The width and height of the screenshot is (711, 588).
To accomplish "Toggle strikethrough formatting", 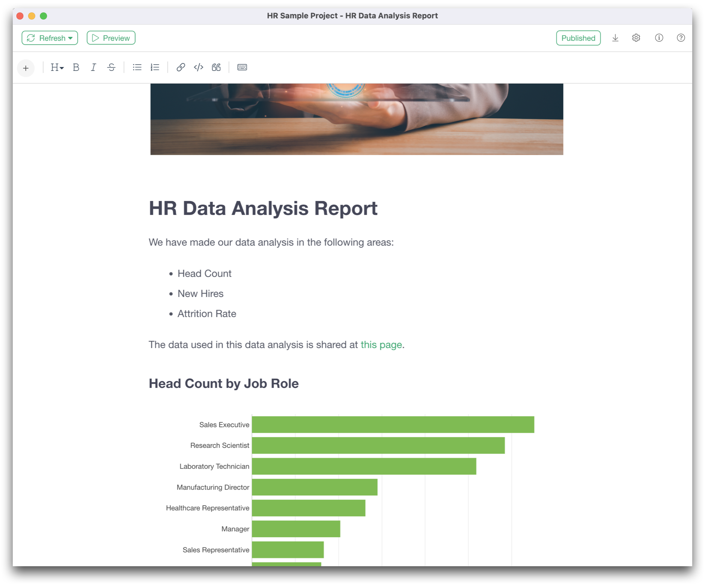I will point(111,68).
